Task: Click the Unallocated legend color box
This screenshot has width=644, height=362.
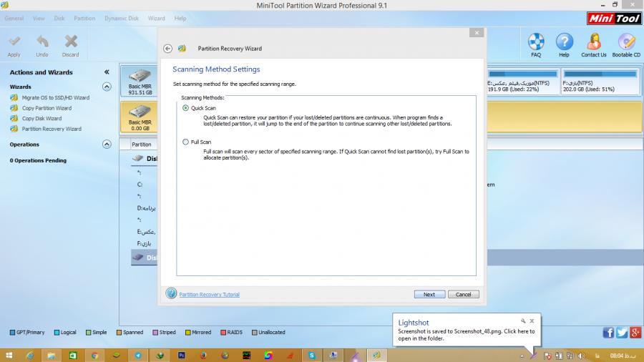Action: (254, 333)
